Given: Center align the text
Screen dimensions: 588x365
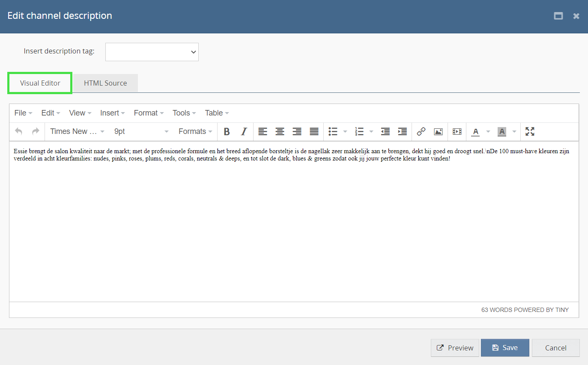Looking at the screenshot, I should pyautogui.click(x=280, y=132).
